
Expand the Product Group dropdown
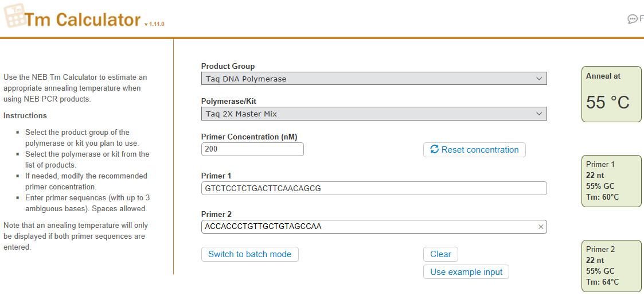[373, 79]
